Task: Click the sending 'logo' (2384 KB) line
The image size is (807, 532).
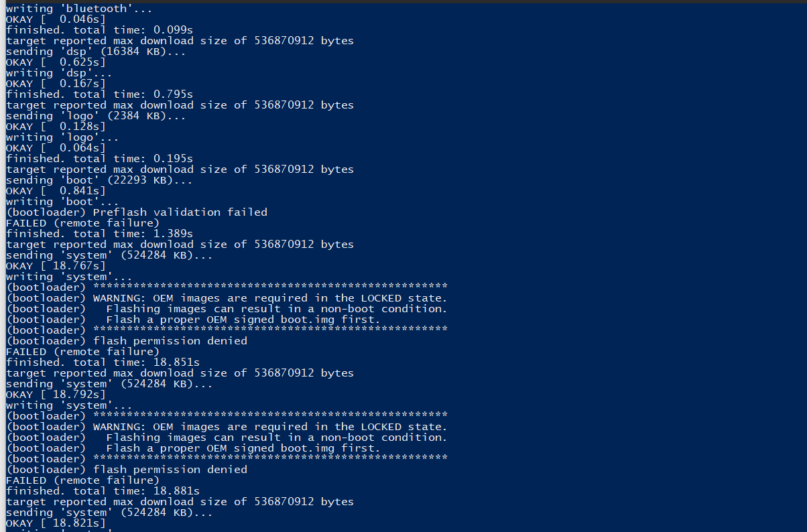Action: [96, 116]
